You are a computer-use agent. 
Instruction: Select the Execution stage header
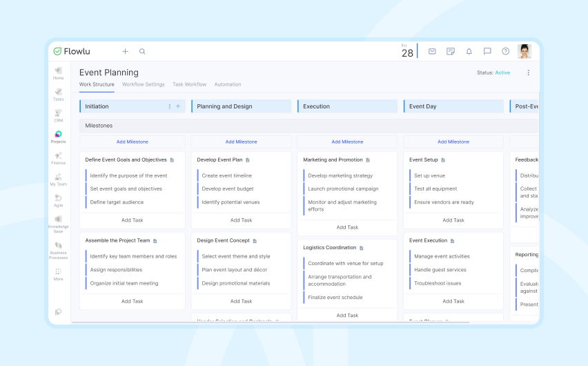(x=348, y=106)
